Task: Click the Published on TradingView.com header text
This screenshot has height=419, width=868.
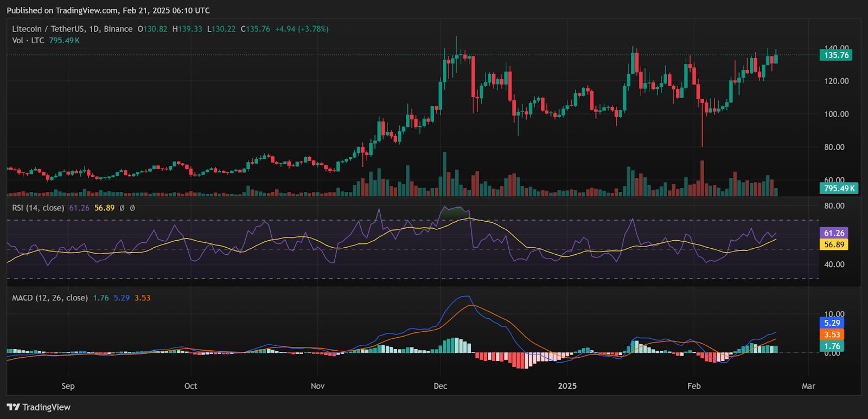Action: tap(108, 10)
